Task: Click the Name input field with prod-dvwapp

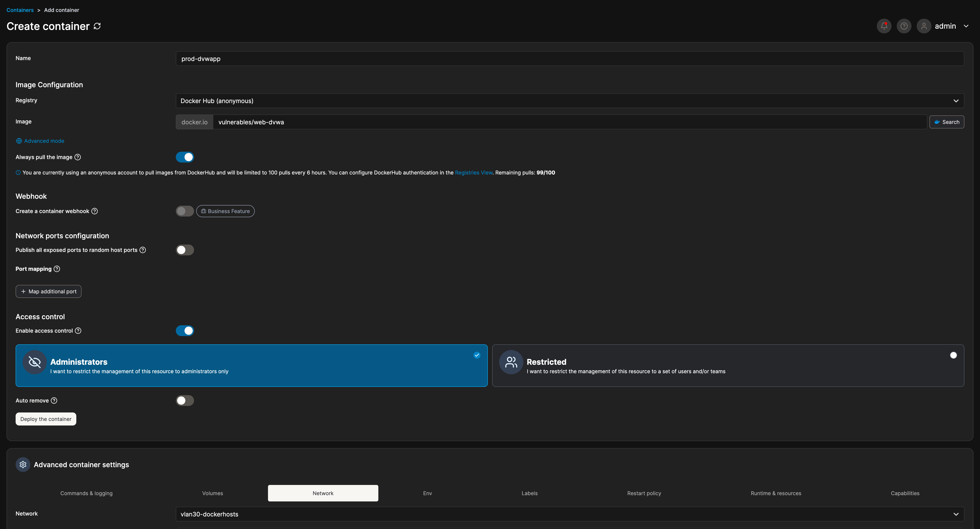Action: click(570, 59)
